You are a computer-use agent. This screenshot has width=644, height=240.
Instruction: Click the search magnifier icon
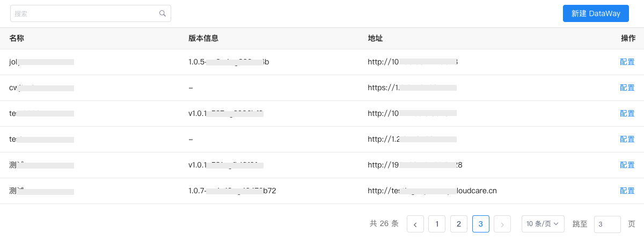point(163,13)
